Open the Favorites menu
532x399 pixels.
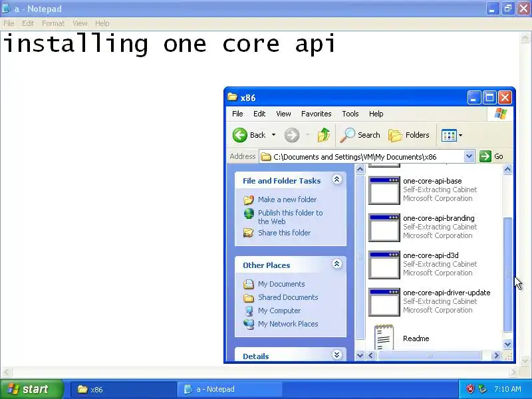(x=317, y=114)
